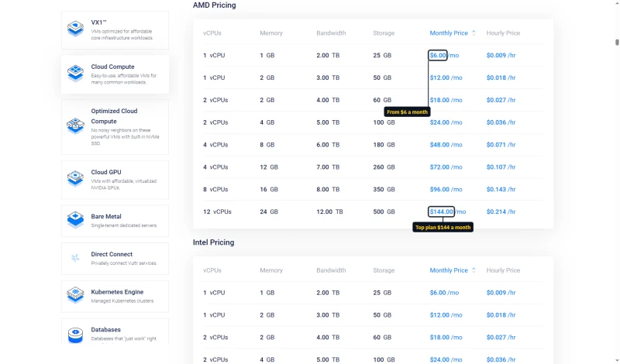The image size is (620, 364).
Task: Click Intel $0.009 /hr hourly price
Action: 501,293
